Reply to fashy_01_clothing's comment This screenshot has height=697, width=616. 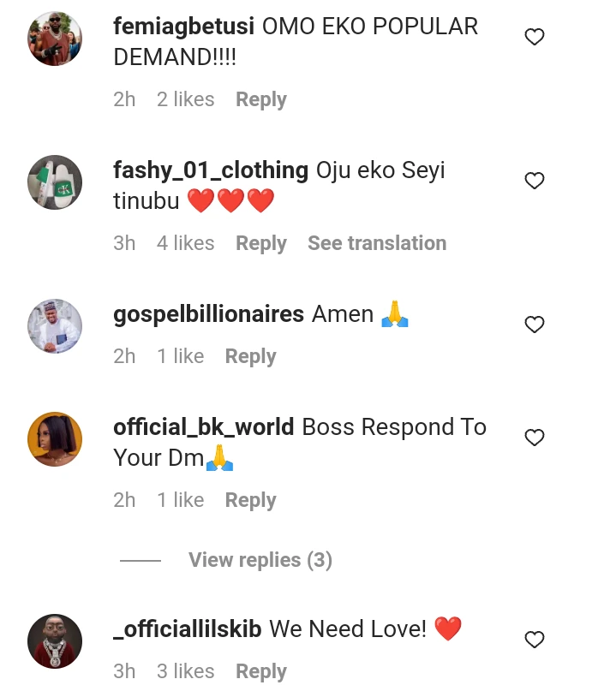[261, 243]
